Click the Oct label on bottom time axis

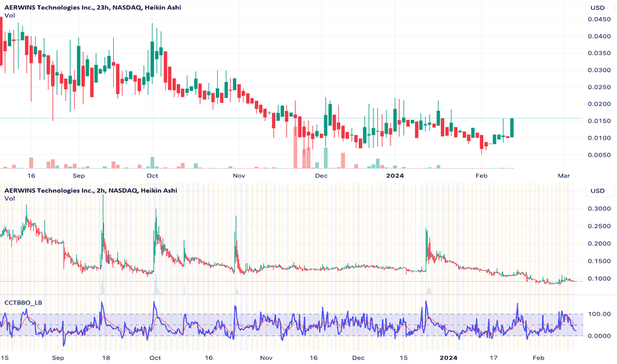tap(155, 357)
